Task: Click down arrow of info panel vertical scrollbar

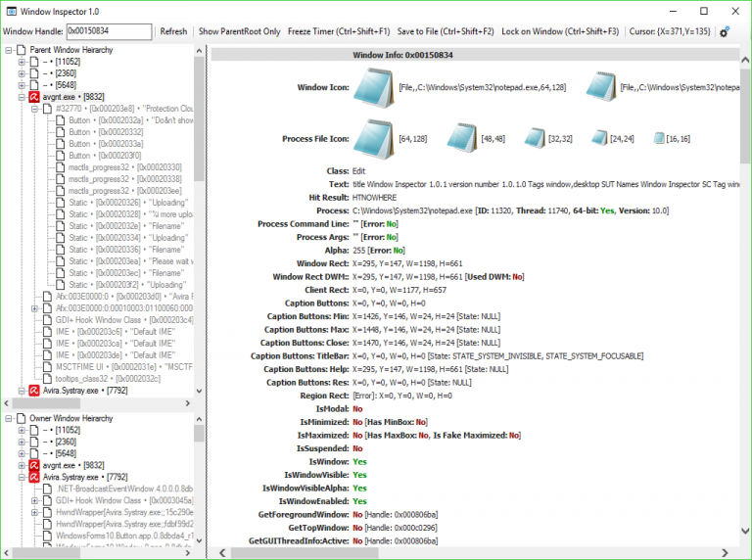Action: pyautogui.click(x=745, y=531)
